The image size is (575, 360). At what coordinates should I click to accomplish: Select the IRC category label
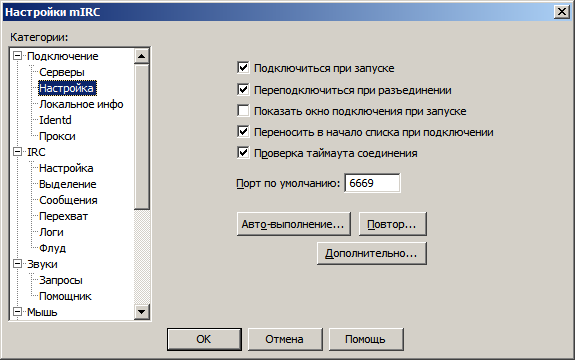[x=36, y=152]
